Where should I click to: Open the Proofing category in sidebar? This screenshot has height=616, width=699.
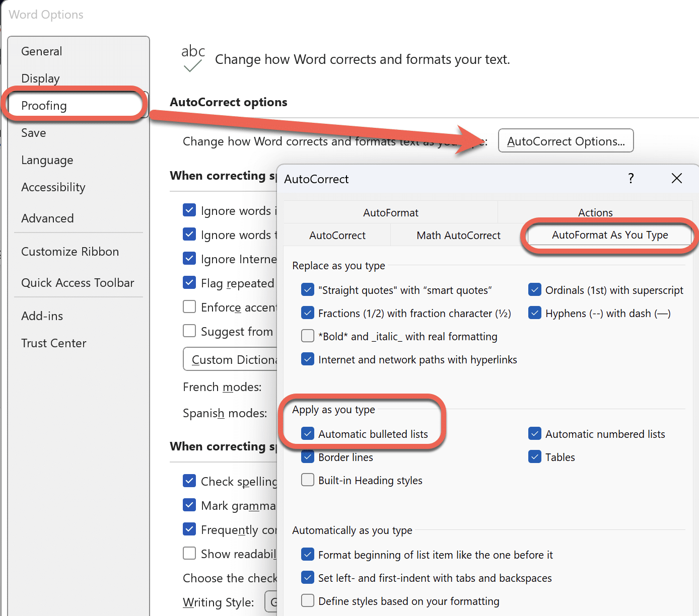(x=44, y=106)
